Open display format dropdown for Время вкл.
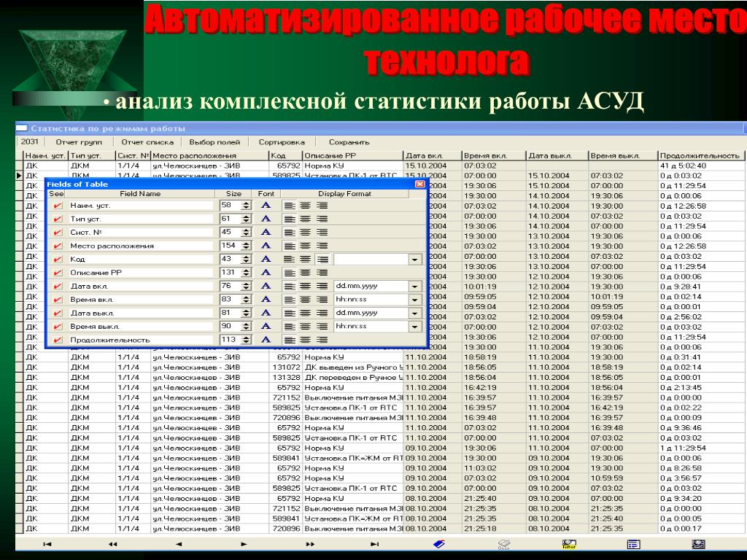Screen dimensions: 747x560 pos(415,300)
